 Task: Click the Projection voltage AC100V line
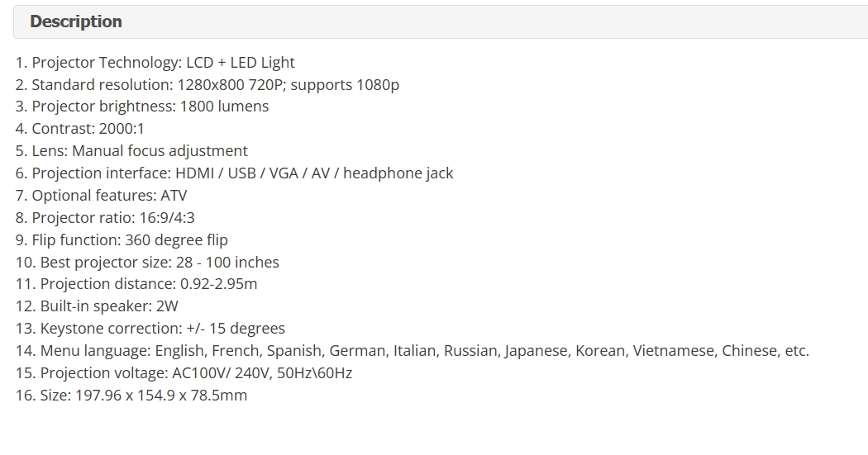(184, 373)
